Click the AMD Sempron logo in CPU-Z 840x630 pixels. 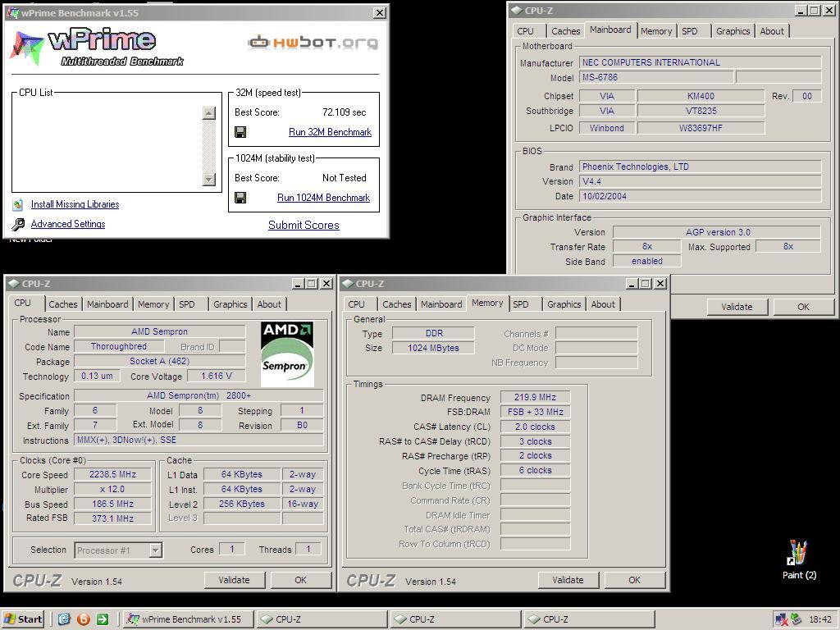[287, 354]
